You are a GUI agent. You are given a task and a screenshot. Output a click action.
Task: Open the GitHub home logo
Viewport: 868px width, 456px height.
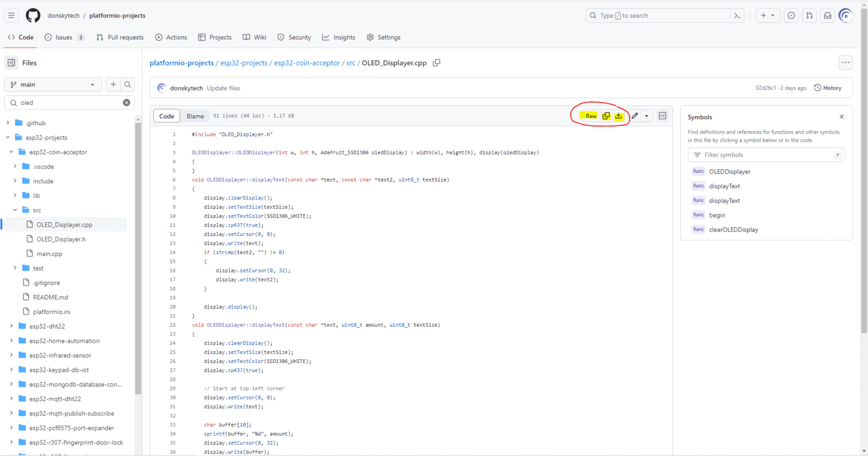pyautogui.click(x=33, y=15)
